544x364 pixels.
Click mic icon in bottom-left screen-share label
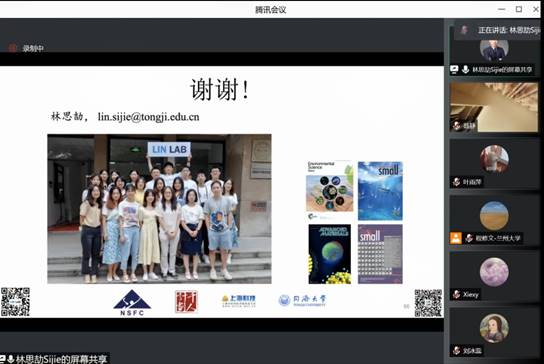(x=11, y=359)
